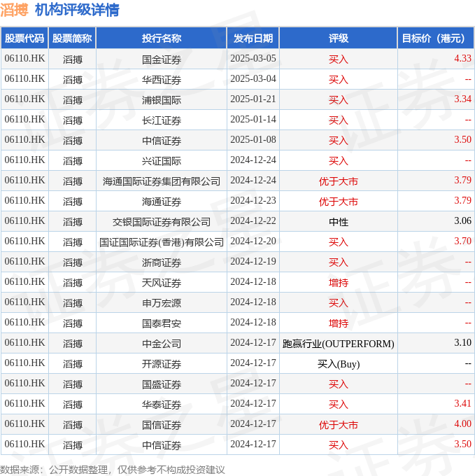Select the 开源证券 cell
This screenshot has height=476, width=475.
(162, 363)
